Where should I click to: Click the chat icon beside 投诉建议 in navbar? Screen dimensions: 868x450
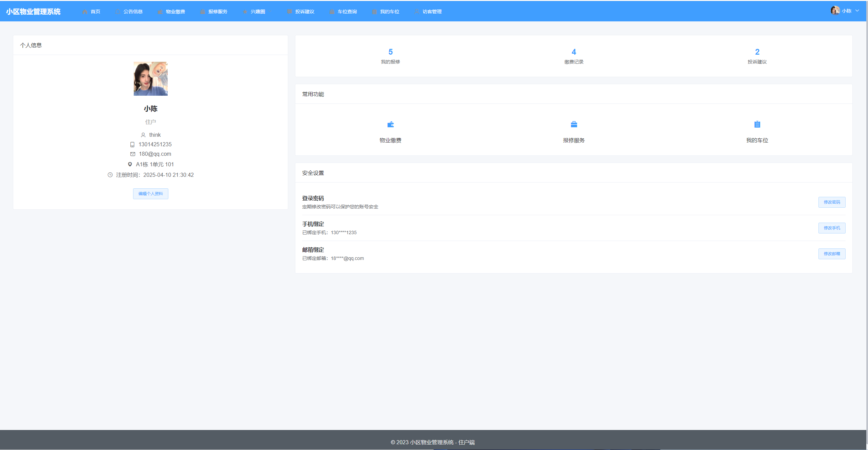[290, 12]
